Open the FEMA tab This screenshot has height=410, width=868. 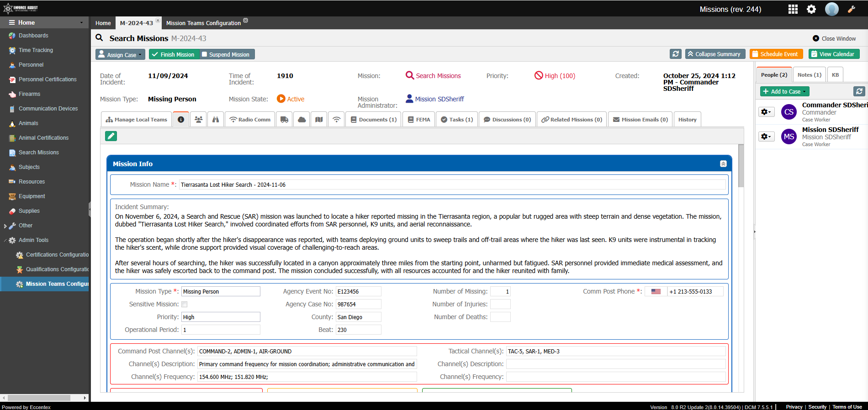tap(418, 120)
